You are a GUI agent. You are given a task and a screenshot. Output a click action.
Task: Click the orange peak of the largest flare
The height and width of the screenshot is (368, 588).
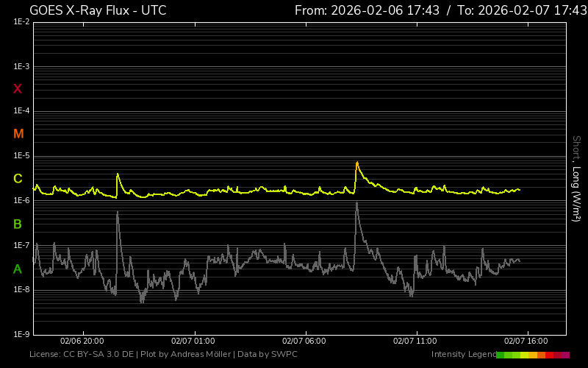pyautogui.click(x=357, y=163)
